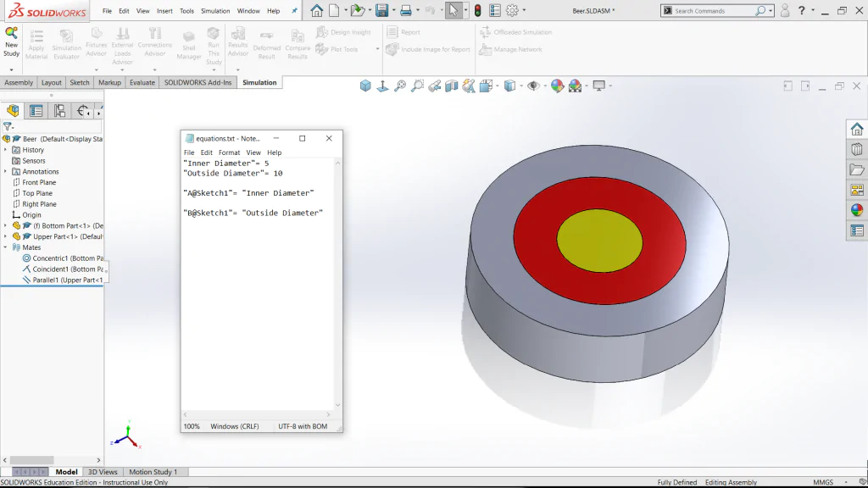Select the Concentric1 mate in the tree
Image resolution: width=868 pixels, height=488 pixels.
[63, 258]
